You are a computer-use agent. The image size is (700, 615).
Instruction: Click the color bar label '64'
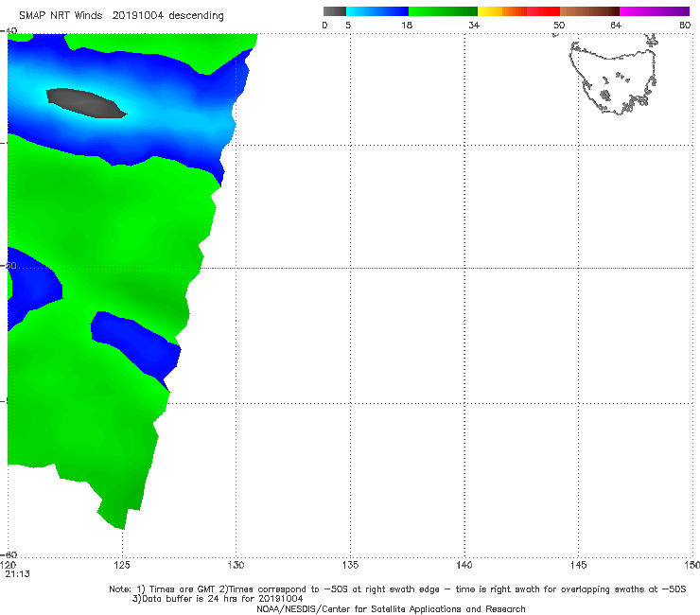coord(616,26)
